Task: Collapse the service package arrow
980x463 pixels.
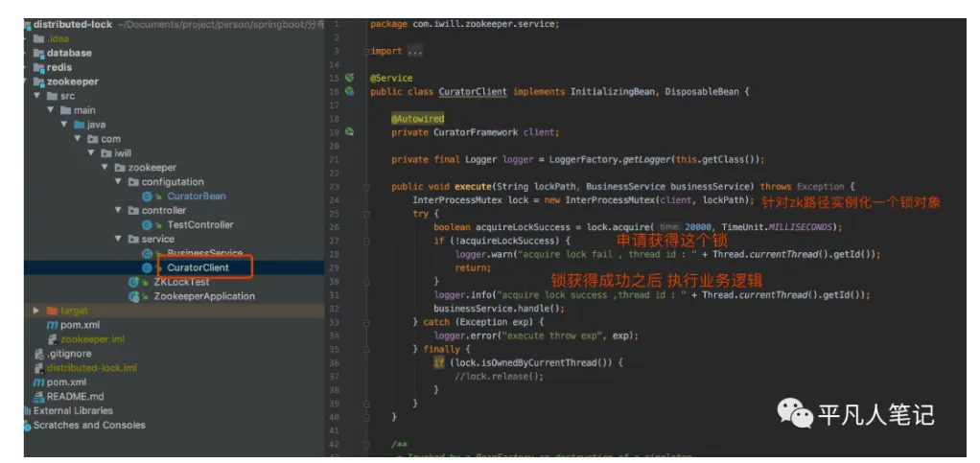Action: point(118,240)
